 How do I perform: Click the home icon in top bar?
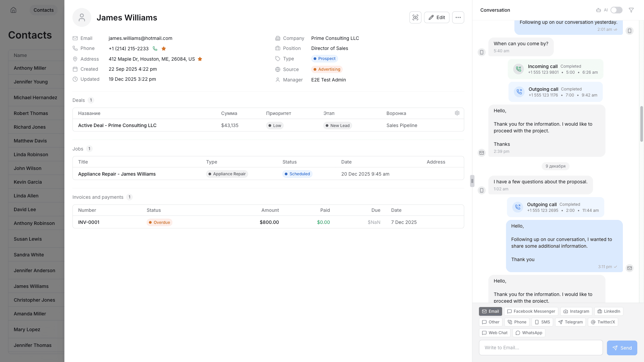pos(13,10)
